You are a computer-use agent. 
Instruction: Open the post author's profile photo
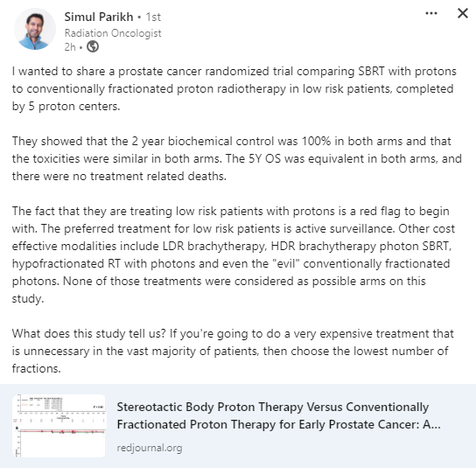pyautogui.click(x=35, y=29)
